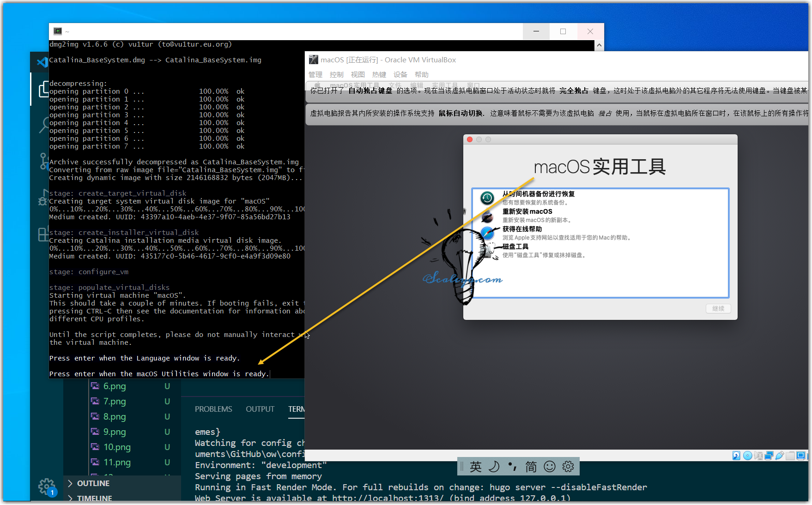Image resolution: width=812 pixels, height=505 pixels.
Task: Click the optical disk icon in VirtualBox status bar
Action: (x=747, y=456)
